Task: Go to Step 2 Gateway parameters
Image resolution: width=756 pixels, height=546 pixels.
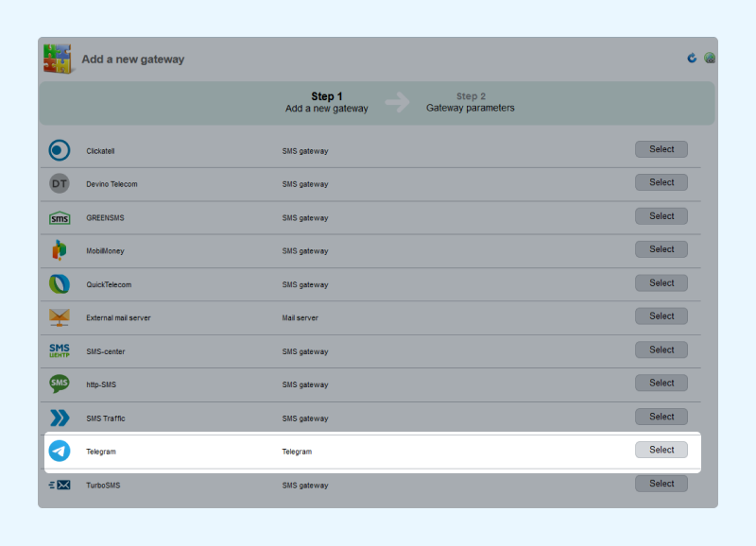Action: pyautogui.click(x=470, y=102)
